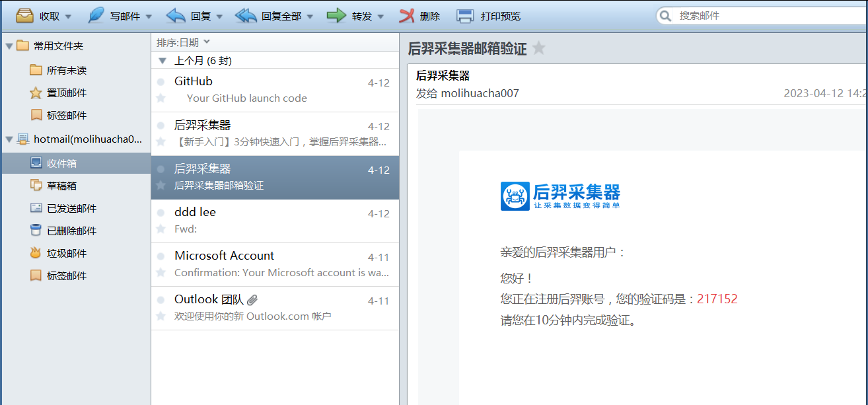Click the 转发 button label

pyautogui.click(x=362, y=16)
